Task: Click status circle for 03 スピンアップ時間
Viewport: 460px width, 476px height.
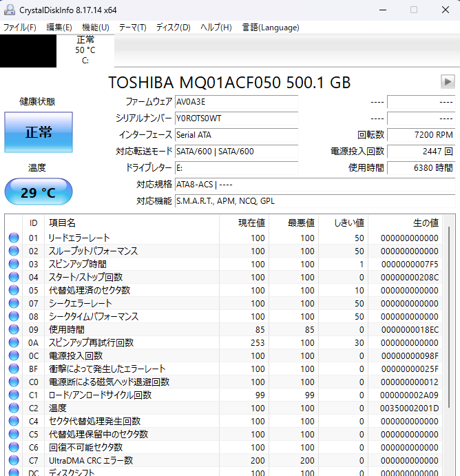Action: click(14, 264)
